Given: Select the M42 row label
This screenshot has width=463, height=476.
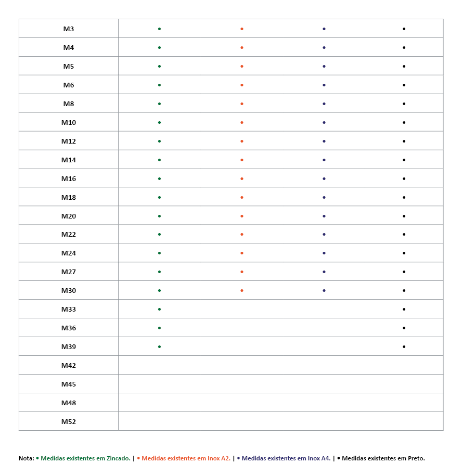Looking at the screenshot, I should (69, 366).
